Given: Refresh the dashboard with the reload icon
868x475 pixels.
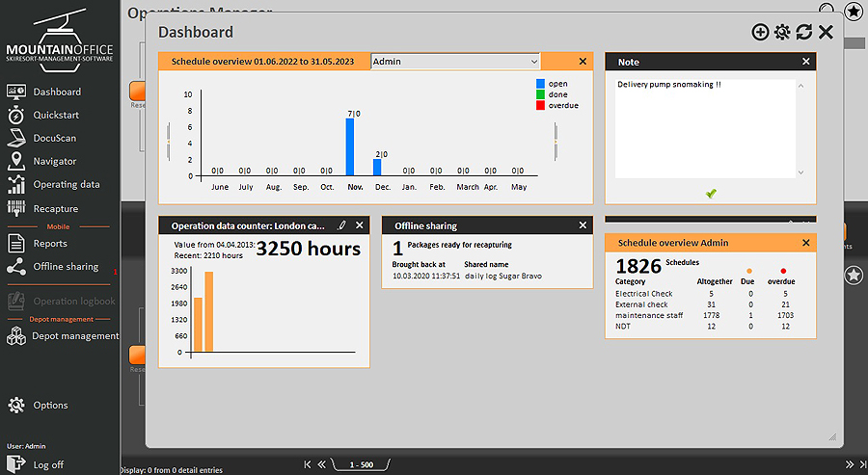Looking at the screenshot, I should [x=803, y=33].
